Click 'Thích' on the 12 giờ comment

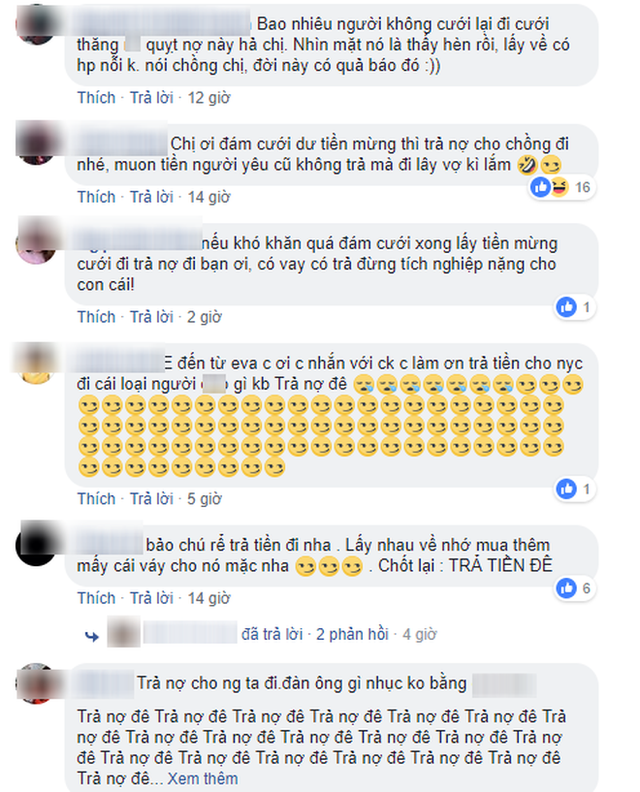[96, 97]
